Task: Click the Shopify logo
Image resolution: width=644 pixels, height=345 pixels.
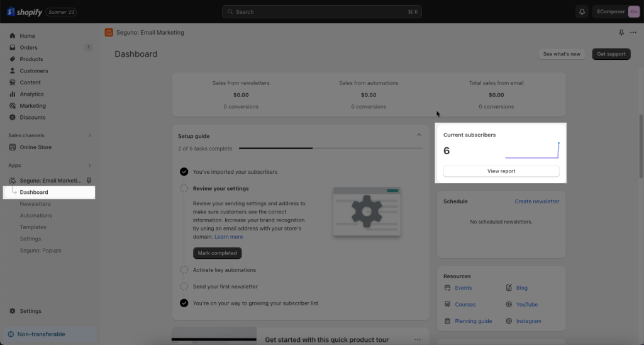Action: click(x=25, y=12)
